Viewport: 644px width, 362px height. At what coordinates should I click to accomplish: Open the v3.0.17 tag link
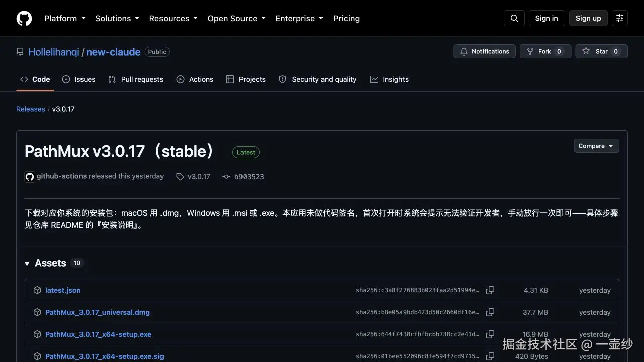(199, 177)
